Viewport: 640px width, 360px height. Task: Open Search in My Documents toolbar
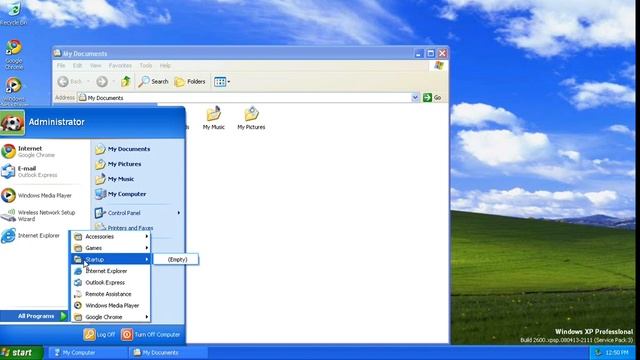pos(153,82)
